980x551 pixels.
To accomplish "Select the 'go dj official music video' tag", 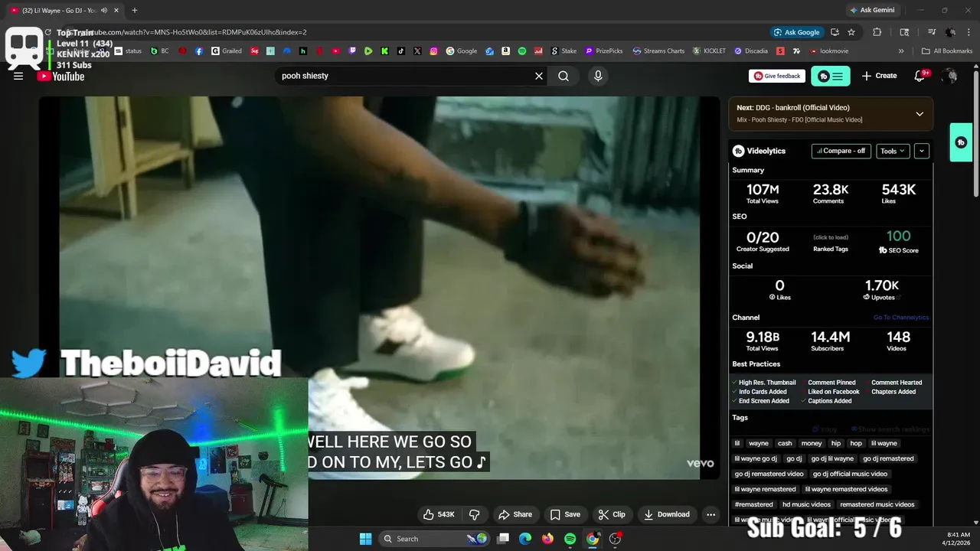I will (849, 474).
